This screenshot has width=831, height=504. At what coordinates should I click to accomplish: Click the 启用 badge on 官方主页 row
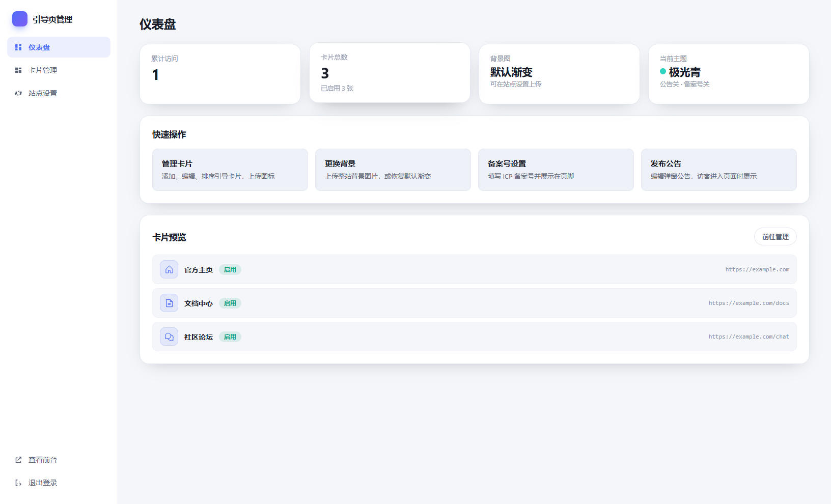point(230,269)
